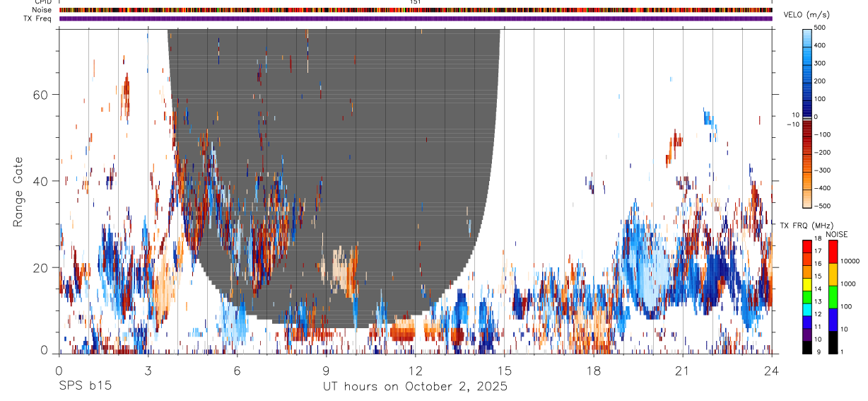Click the 15 tick label on UT hours axis
Viewport: 868px width, 401px height.
coord(504,371)
